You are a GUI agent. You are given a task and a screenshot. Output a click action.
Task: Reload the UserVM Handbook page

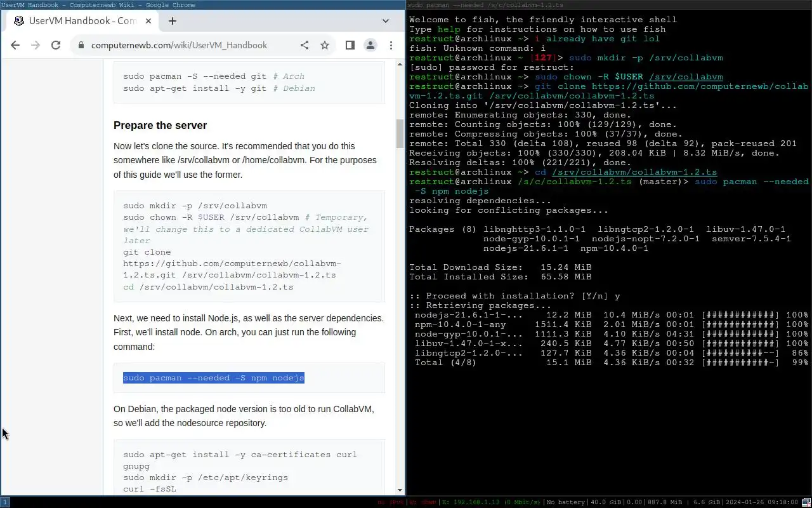click(x=56, y=45)
